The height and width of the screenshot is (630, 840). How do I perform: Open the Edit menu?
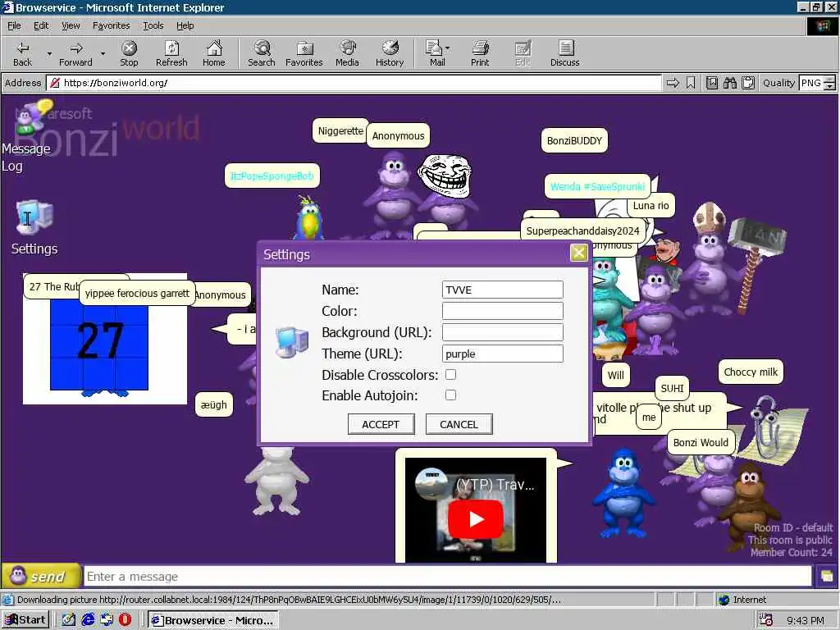click(x=41, y=25)
